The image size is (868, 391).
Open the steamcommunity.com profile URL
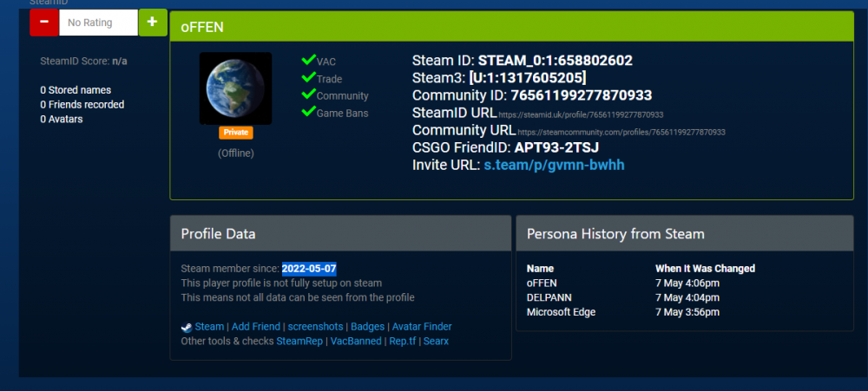coord(621,133)
